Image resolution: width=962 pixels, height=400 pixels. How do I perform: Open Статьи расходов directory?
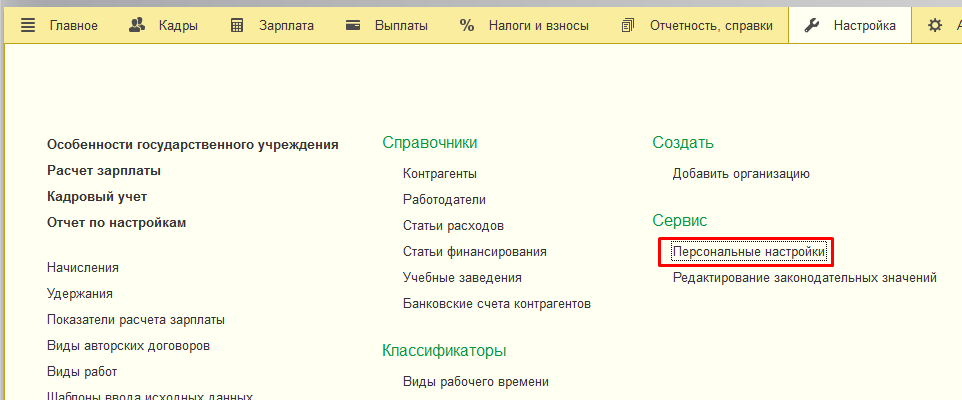pyautogui.click(x=453, y=226)
